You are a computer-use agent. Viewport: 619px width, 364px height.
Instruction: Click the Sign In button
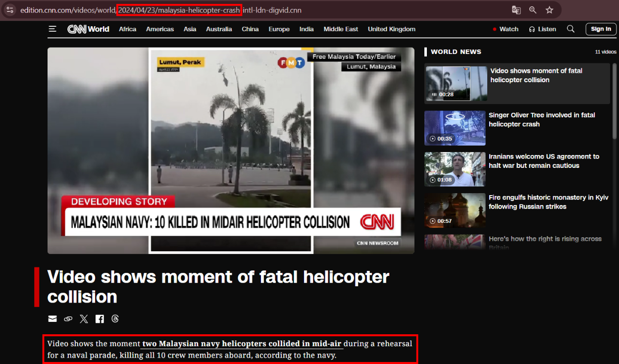coord(601,29)
